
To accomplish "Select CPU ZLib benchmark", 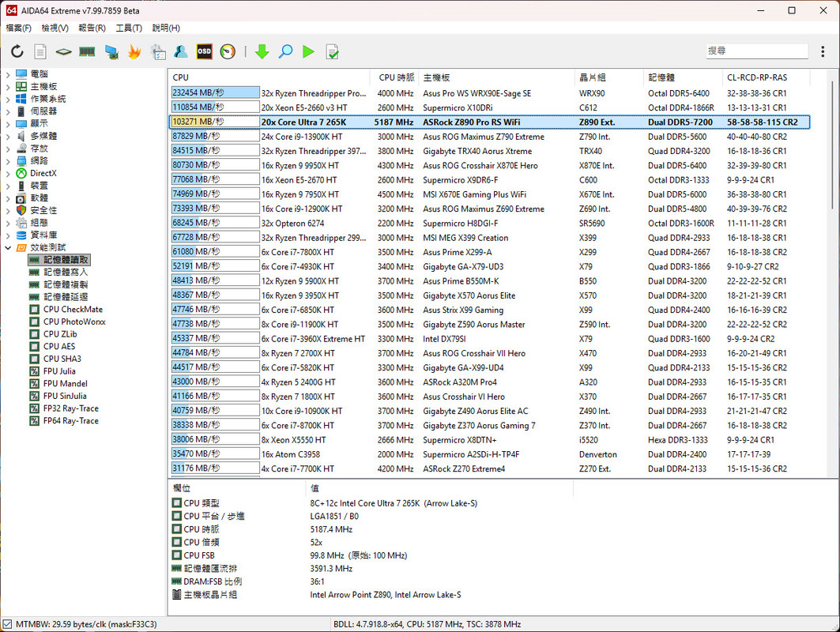I will point(54,333).
